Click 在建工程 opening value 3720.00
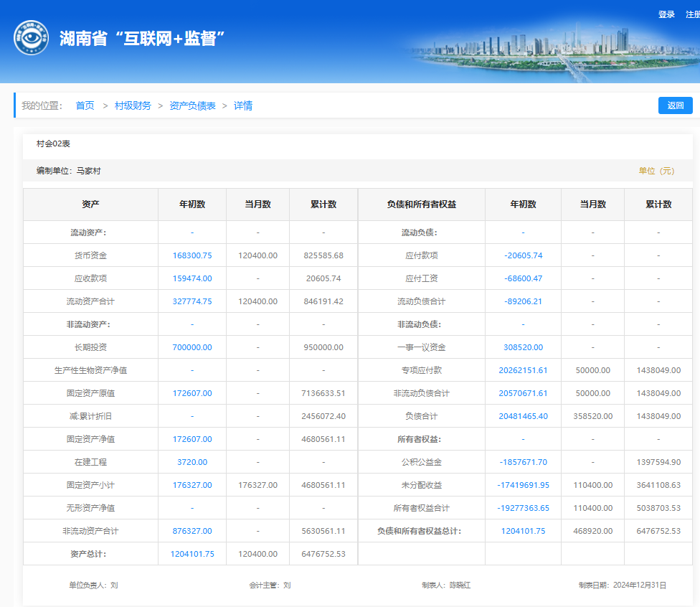 tap(192, 462)
